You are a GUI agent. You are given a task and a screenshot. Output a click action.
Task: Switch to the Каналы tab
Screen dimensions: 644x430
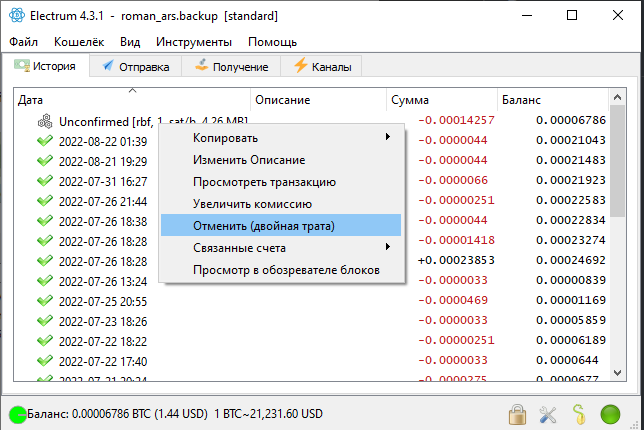point(322,67)
